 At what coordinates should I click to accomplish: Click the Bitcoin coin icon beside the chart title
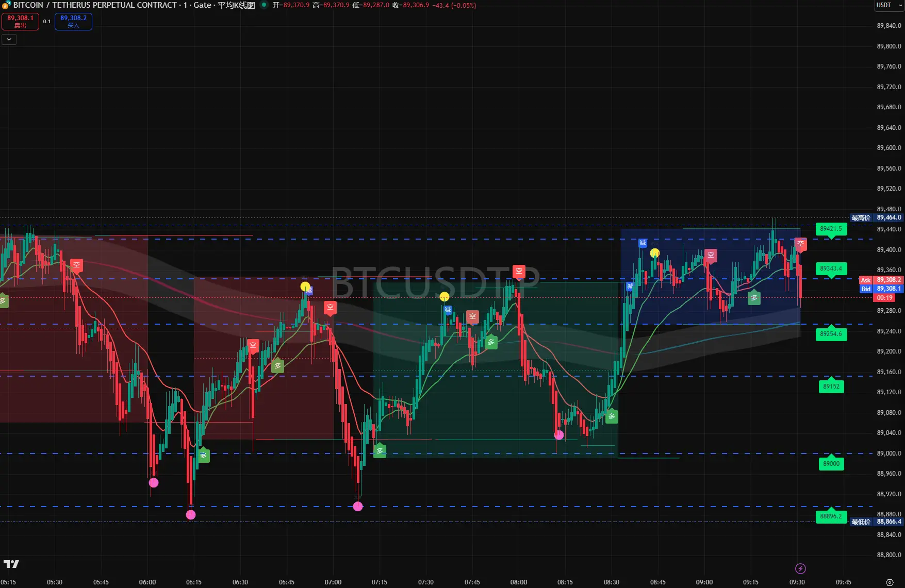(x=6, y=5)
